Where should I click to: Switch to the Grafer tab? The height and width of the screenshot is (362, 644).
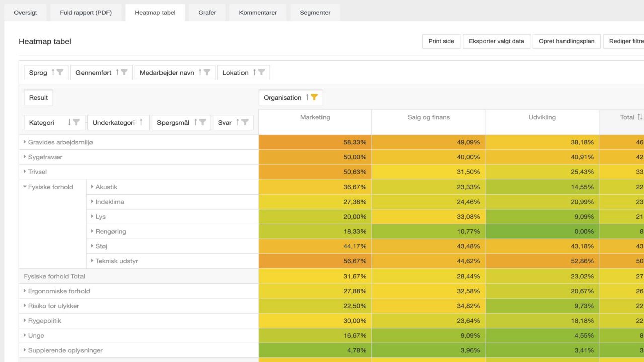pyautogui.click(x=207, y=13)
